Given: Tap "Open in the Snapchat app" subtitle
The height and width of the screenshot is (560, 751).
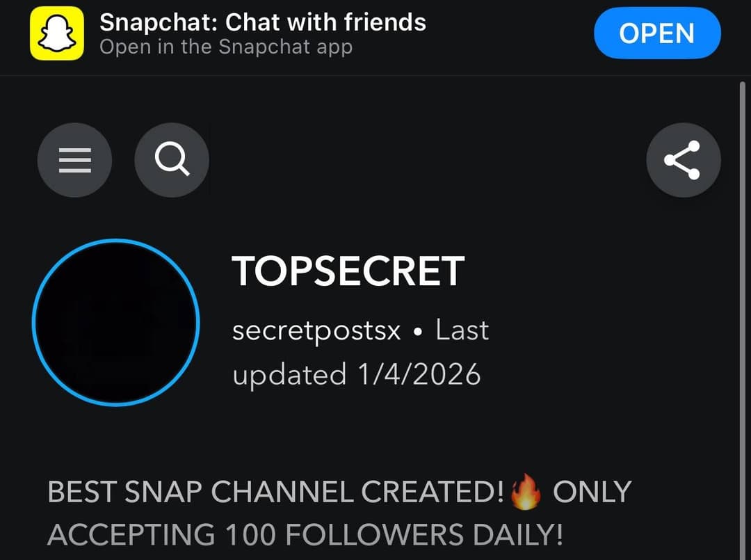Looking at the screenshot, I should coord(226,47).
